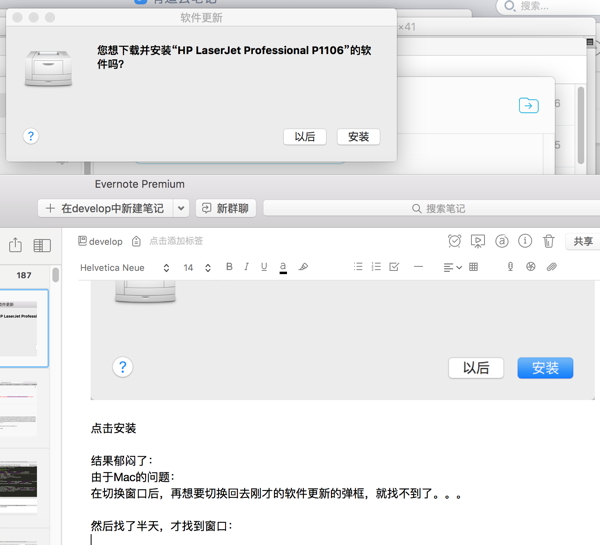Set a reminder with alarm clock icon
This screenshot has width=600, height=545.
point(455,241)
